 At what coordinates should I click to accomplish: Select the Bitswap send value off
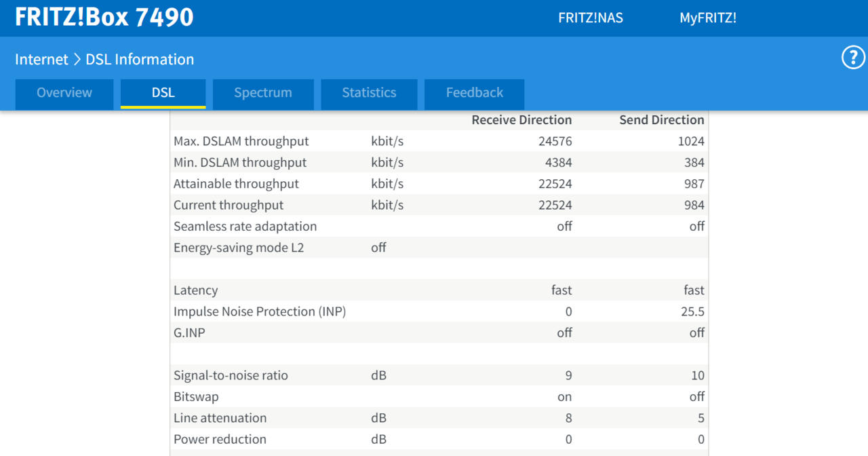click(697, 396)
